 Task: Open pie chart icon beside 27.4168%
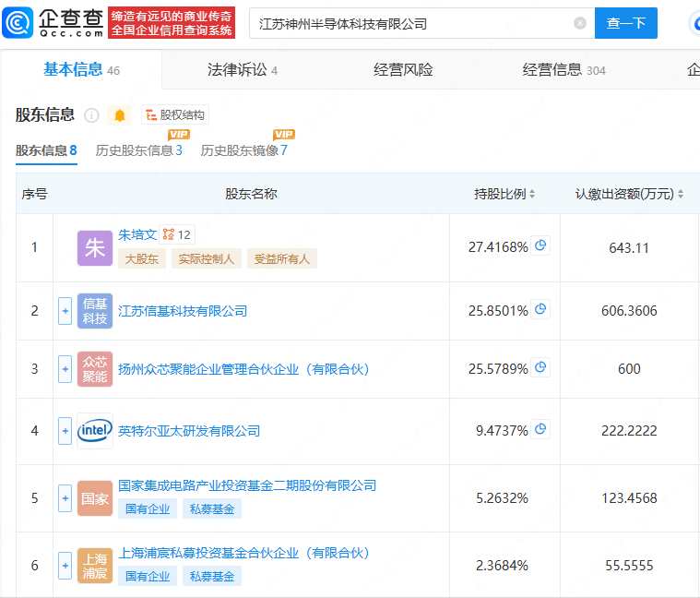click(x=540, y=245)
